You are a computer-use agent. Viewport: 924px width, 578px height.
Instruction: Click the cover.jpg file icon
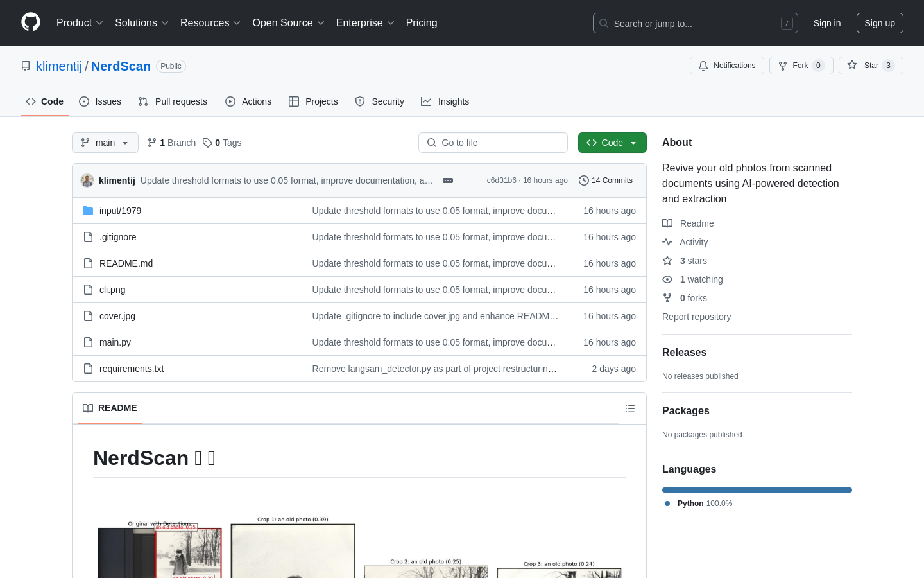click(x=88, y=316)
